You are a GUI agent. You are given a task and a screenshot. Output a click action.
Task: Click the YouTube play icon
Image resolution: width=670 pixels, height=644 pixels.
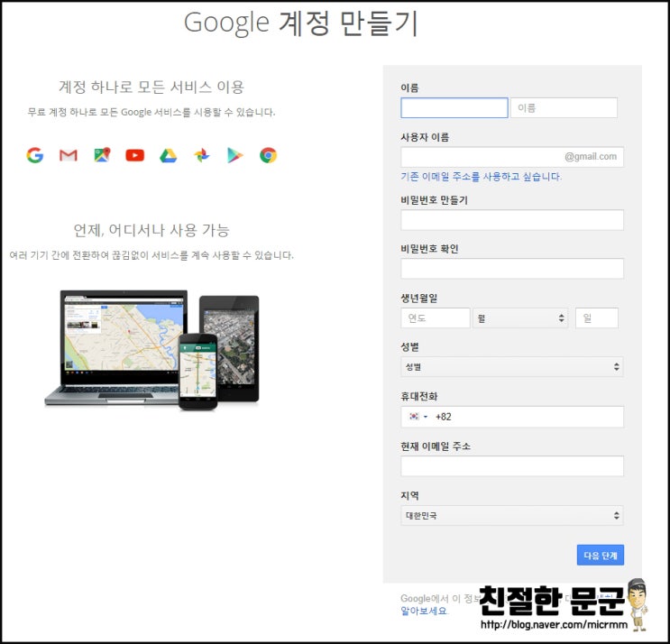135,155
